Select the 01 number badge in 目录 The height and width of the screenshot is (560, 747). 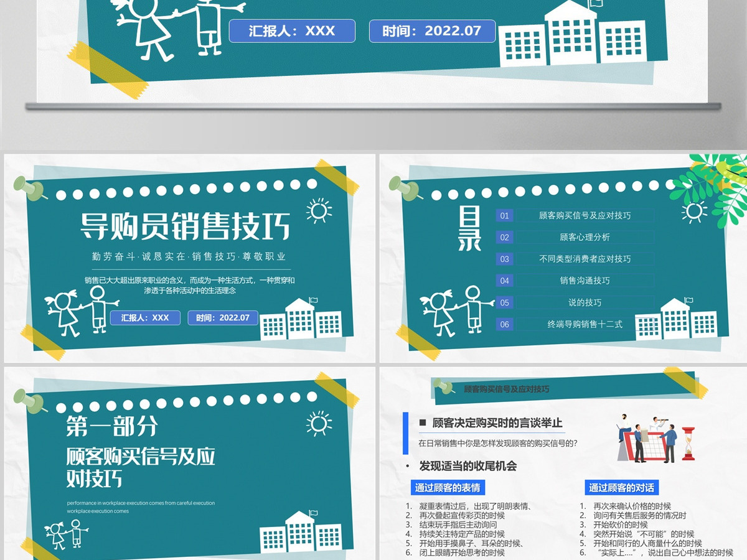click(505, 215)
